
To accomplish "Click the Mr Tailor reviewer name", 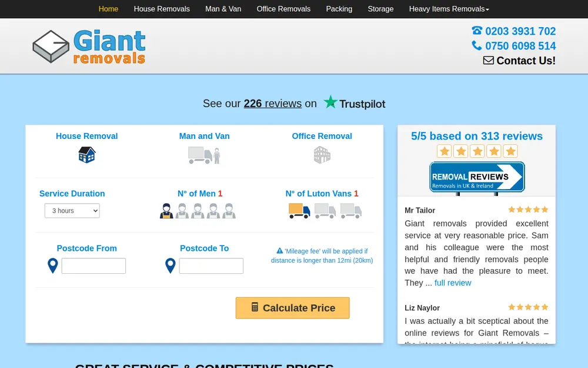I will [x=420, y=210].
